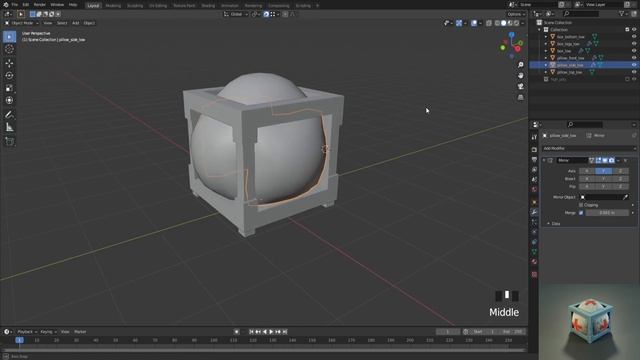Screen dimensions: 640x360
Task: Select the Transform tool
Action: click(x=9, y=100)
